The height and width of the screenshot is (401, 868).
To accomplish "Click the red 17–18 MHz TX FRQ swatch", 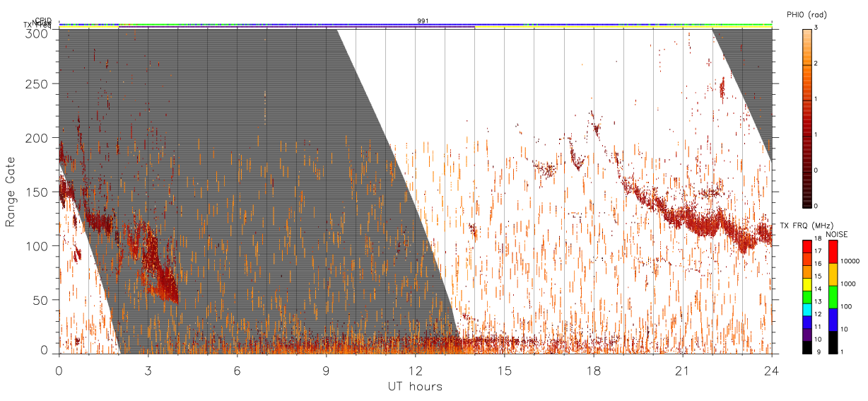I will (x=807, y=246).
